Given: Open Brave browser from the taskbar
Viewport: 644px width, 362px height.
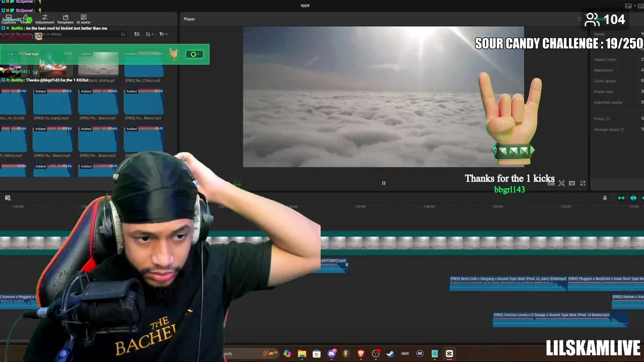Looking at the screenshot, I should click(361, 354).
